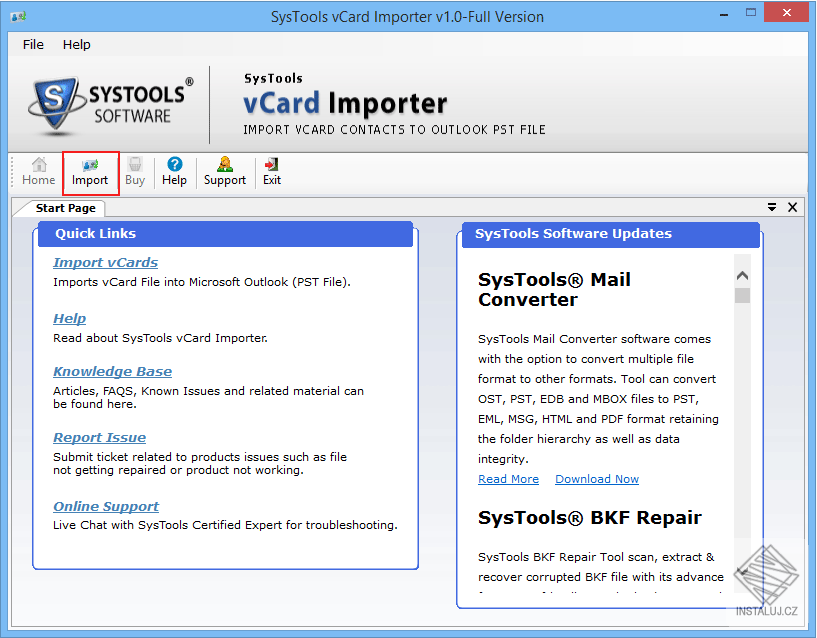Viewport: 817px width, 638px height.
Task: Follow the Knowledge Base link
Action: (x=113, y=371)
